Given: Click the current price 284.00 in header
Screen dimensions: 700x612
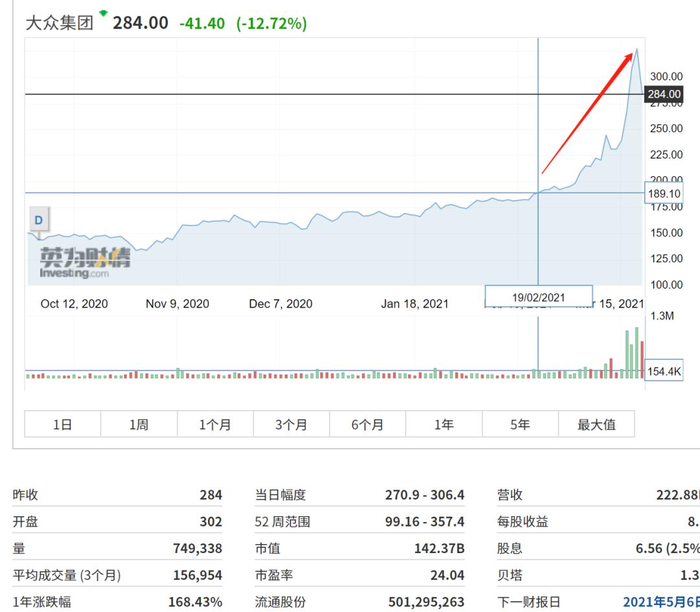Looking at the screenshot, I should pyautogui.click(x=140, y=23).
